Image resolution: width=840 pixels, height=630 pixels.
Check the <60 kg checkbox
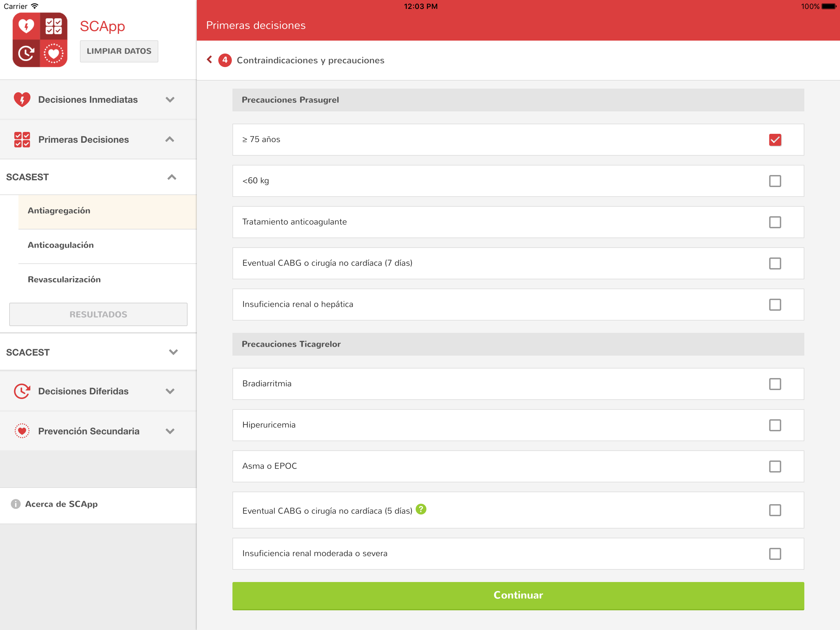(x=775, y=181)
